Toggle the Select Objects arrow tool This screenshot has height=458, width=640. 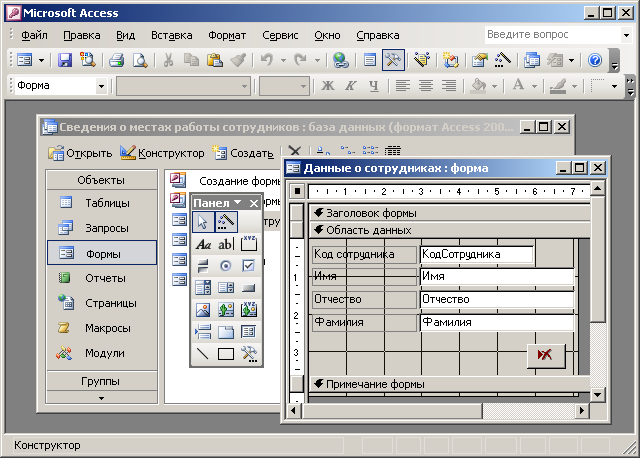coord(203,222)
